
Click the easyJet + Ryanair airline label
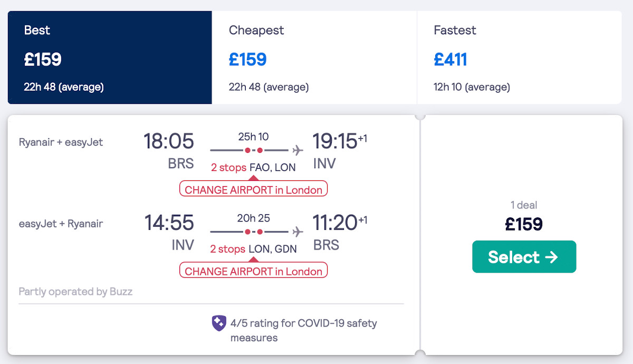61,224
